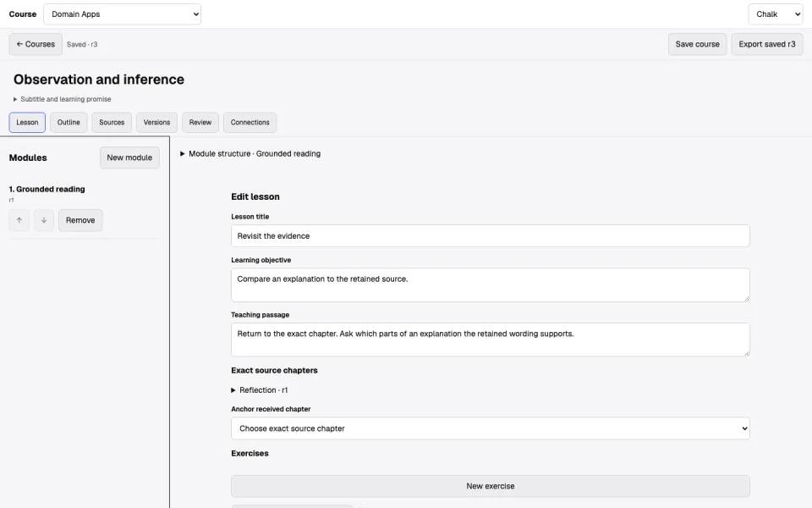Open the Chalk theme dropdown
Image resolution: width=812 pixels, height=508 pixels.
tap(776, 14)
